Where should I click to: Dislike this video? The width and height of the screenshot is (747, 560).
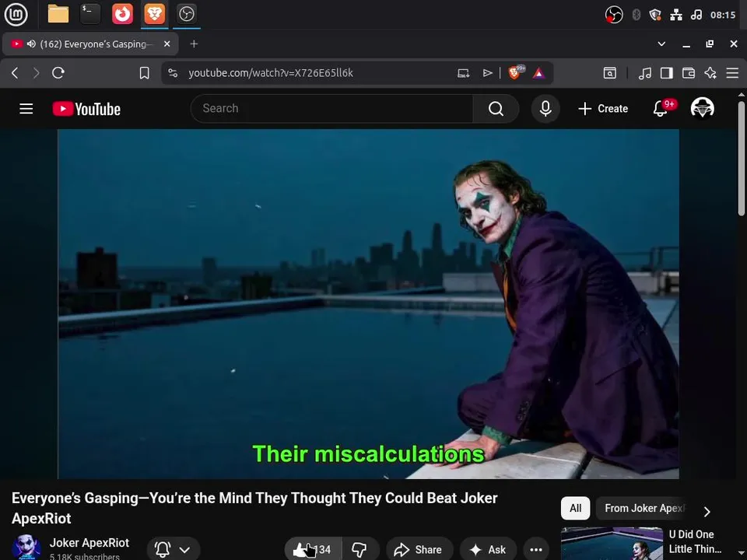coord(359,550)
